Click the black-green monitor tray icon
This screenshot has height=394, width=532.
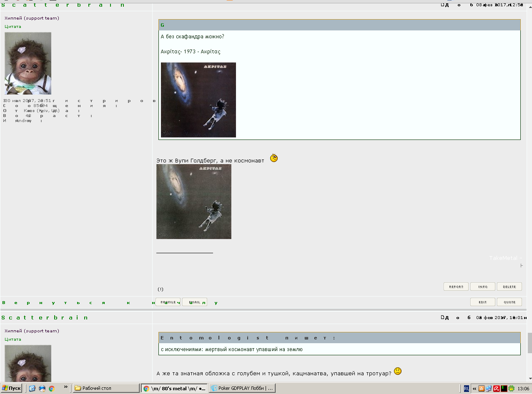click(x=504, y=389)
